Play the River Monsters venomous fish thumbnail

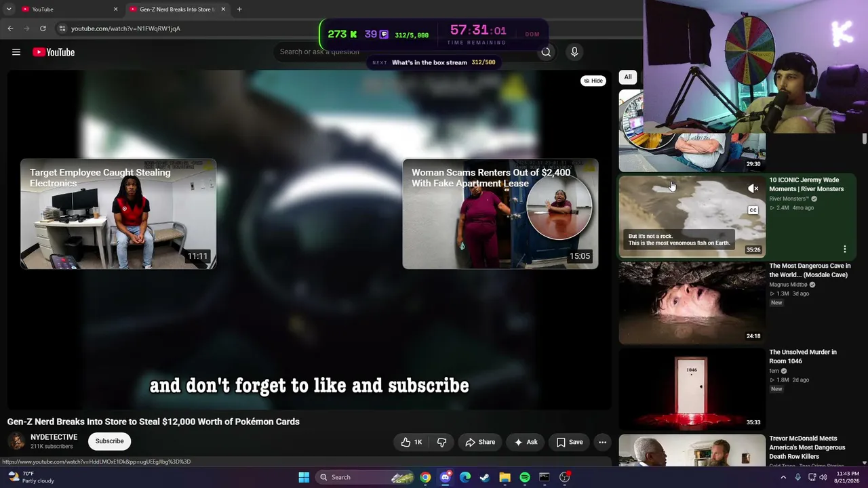pos(692,217)
